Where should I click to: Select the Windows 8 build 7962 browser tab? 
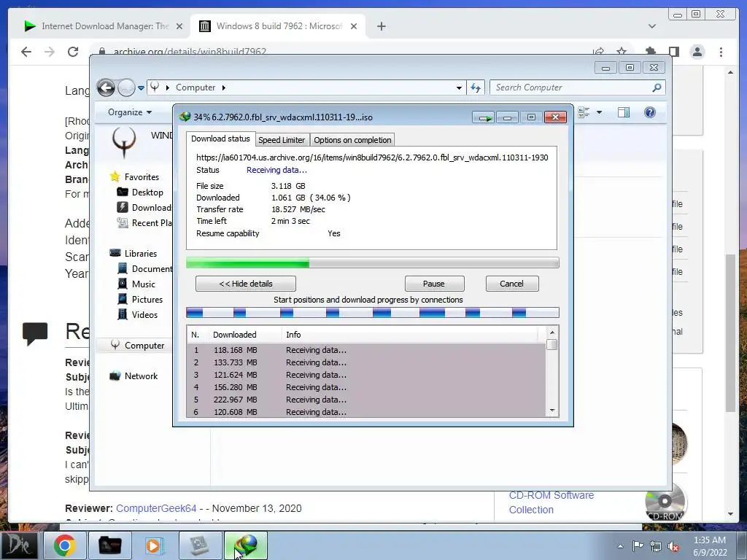[278, 26]
